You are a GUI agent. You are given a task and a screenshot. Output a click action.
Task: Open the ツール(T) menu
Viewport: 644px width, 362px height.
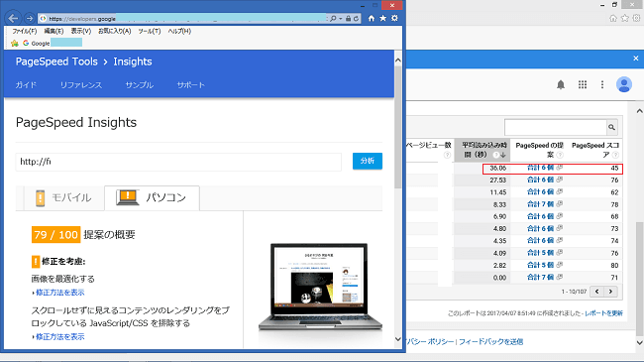[x=150, y=32]
